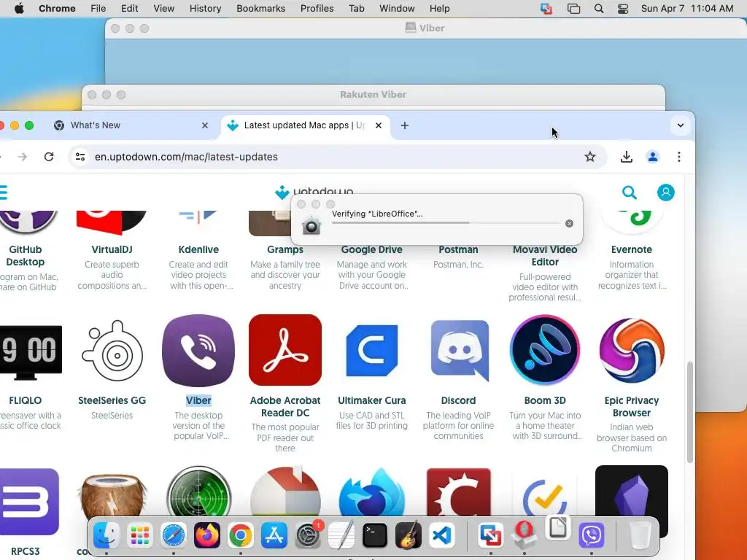747x560 pixels.
Task: Click the Uptodown search magnifier icon
Action: pyautogui.click(x=630, y=192)
